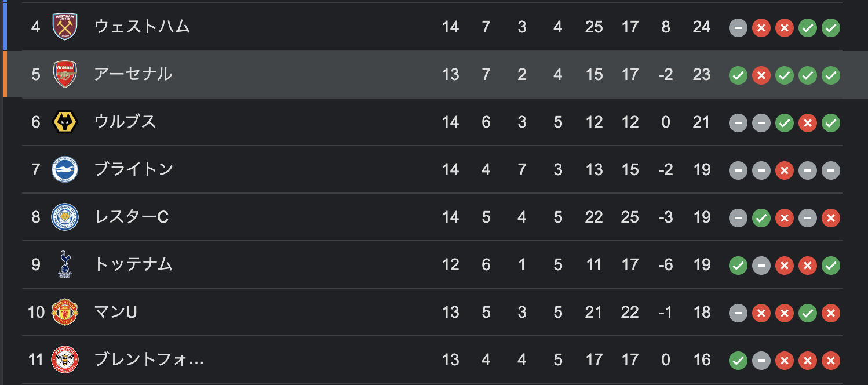Click Arsenal's loss icon in recent form
This screenshot has height=385, width=868.
click(761, 75)
